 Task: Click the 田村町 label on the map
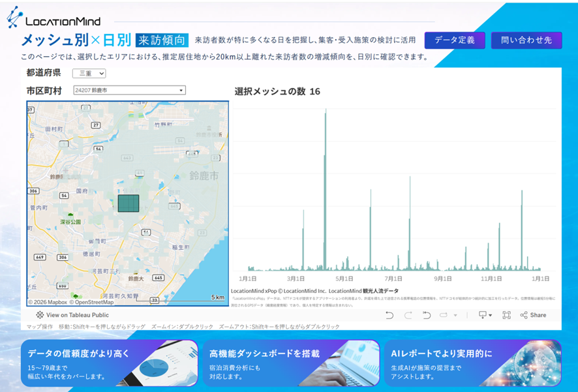tap(53, 129)
